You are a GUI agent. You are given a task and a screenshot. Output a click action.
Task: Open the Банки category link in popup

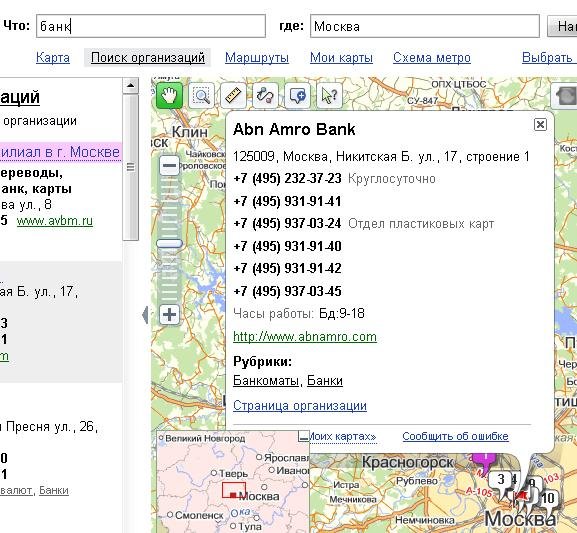click(x=325, y=380)
